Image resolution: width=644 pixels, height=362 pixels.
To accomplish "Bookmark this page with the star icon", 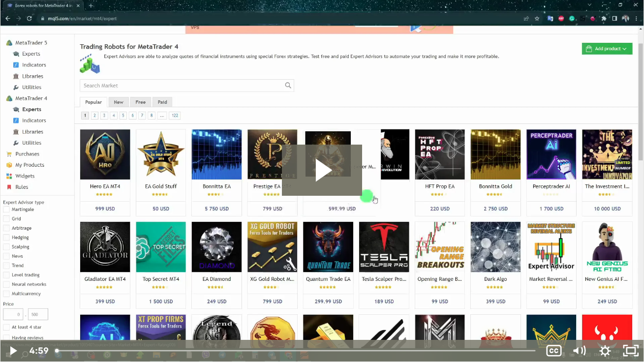I will pos(537,19).
